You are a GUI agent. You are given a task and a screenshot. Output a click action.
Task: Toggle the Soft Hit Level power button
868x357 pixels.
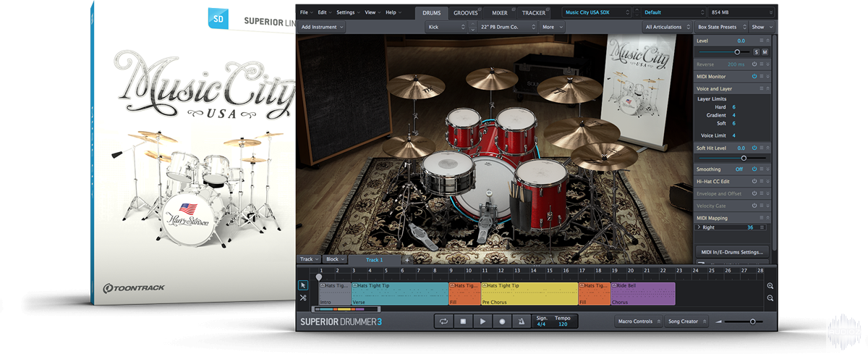tap(754, 148)
